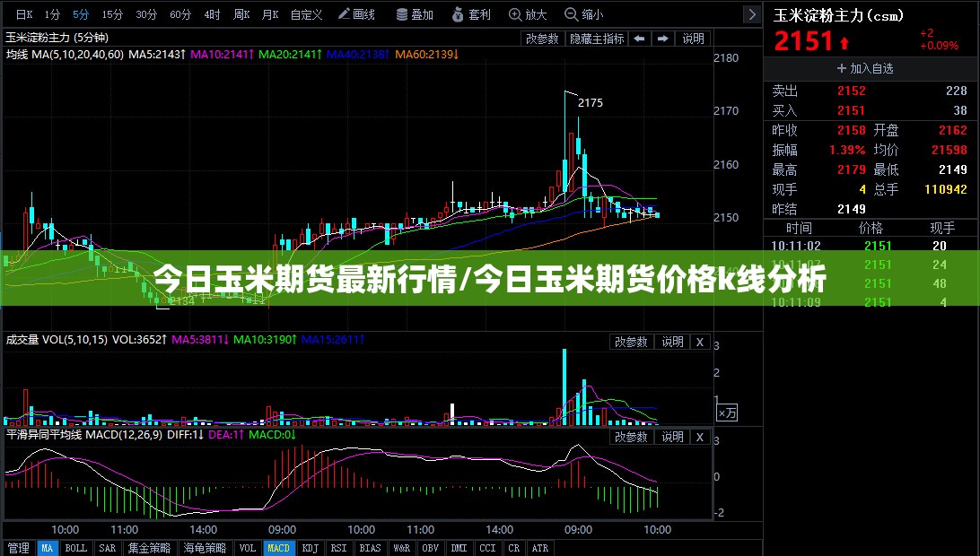Select the 5分 time period
The width and height of the screenshot is (980, 556).
[81, 14]
